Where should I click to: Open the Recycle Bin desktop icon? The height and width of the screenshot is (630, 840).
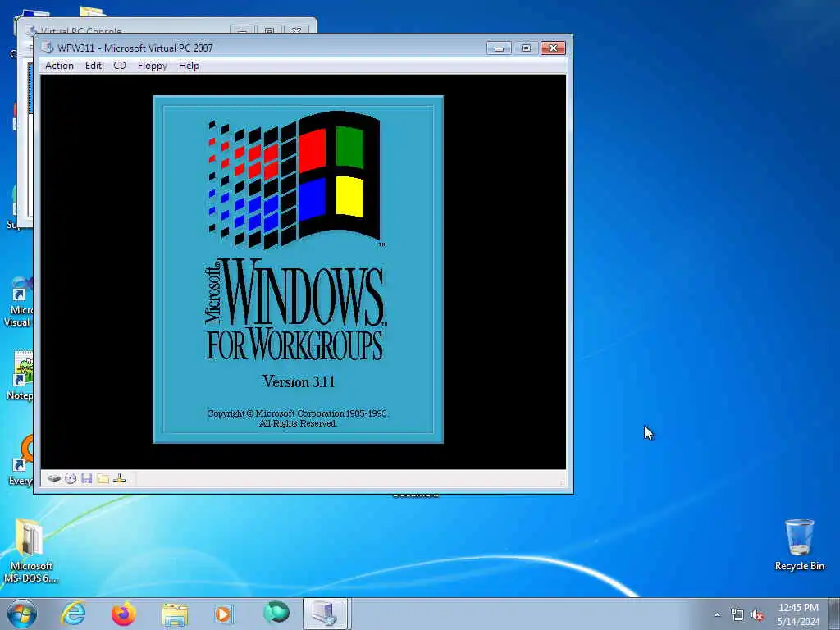(799, 545)
